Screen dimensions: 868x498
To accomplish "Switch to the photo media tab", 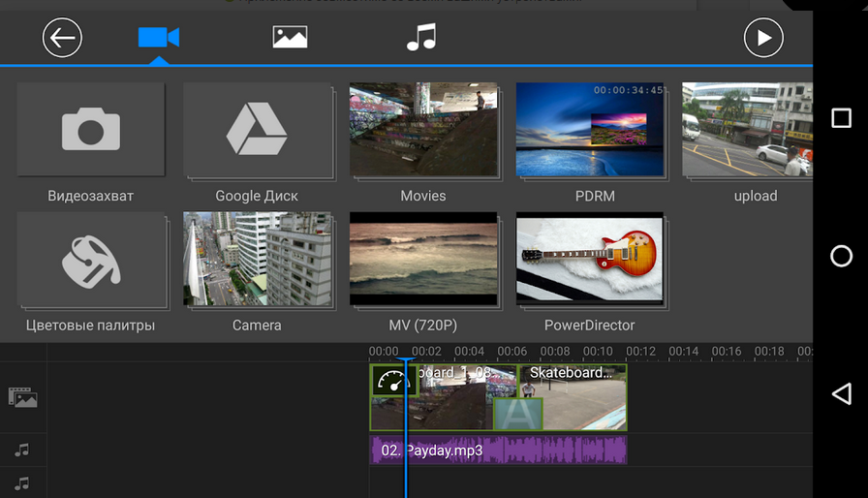I will [290, 38].
